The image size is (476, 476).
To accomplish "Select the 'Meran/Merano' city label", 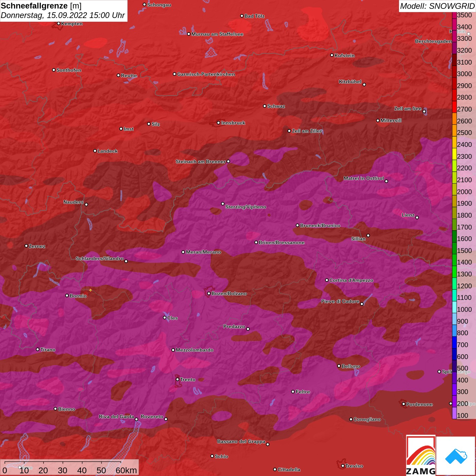I will coord(203,252).
